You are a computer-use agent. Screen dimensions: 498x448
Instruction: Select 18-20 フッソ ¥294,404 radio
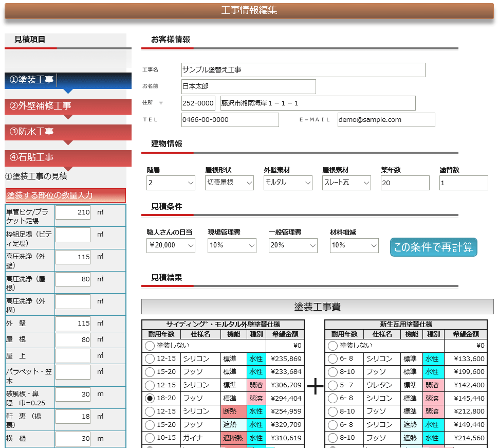pyautogui.click(x=150, y=399)
